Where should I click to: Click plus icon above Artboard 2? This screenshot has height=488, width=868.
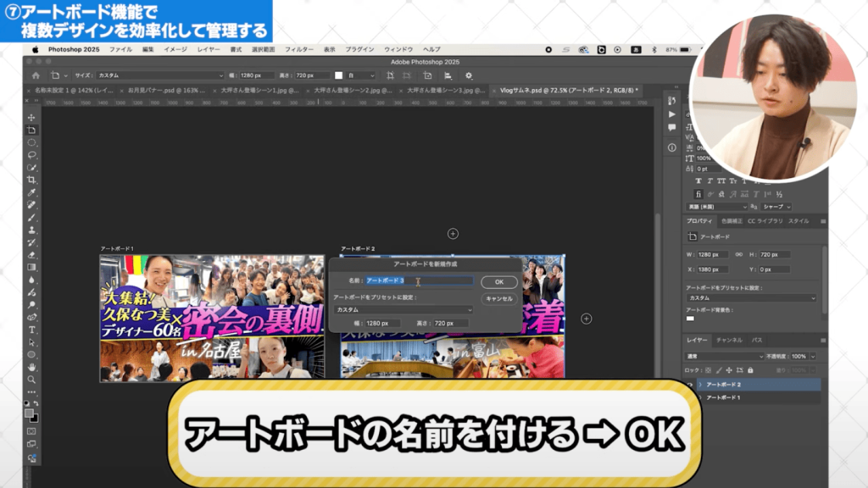(x=453, y=234)
